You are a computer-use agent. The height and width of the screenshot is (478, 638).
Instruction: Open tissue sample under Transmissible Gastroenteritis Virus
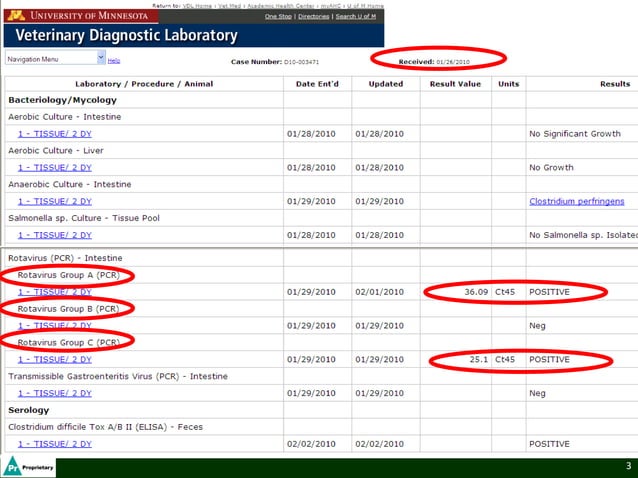[x=55, y=393]
